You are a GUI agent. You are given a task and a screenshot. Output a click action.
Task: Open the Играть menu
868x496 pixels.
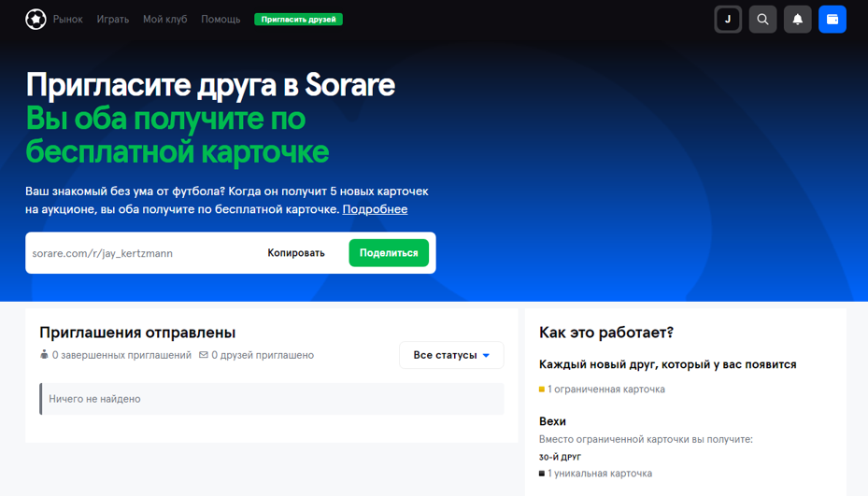[113, 20]
